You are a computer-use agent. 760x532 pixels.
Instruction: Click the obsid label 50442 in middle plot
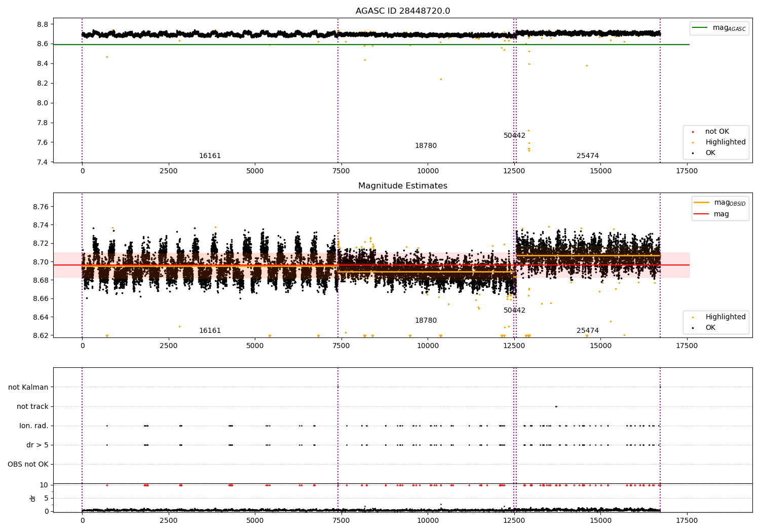514,311
